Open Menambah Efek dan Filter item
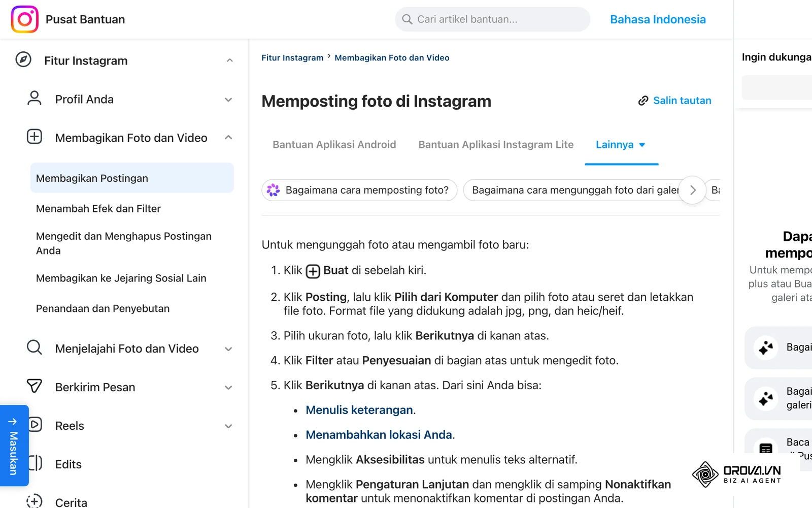Viewport: 812px width, 508px height. [x=98, y=208]
